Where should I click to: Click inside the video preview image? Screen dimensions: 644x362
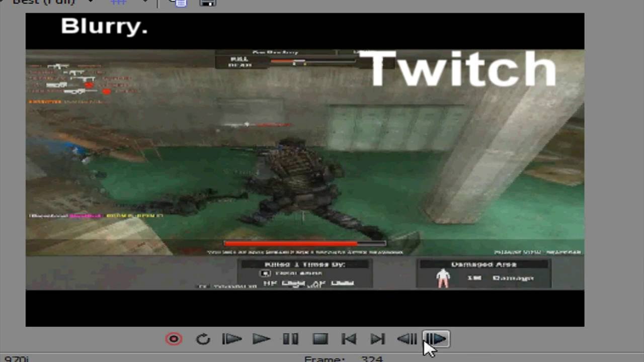coord(305,169)
